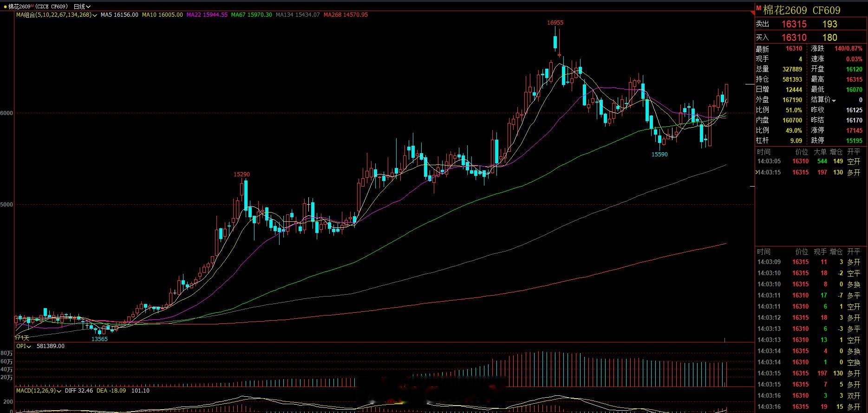Click the 买入 price 16310
The height and width of the screenshot is (413, 868).
coord(794,38)
